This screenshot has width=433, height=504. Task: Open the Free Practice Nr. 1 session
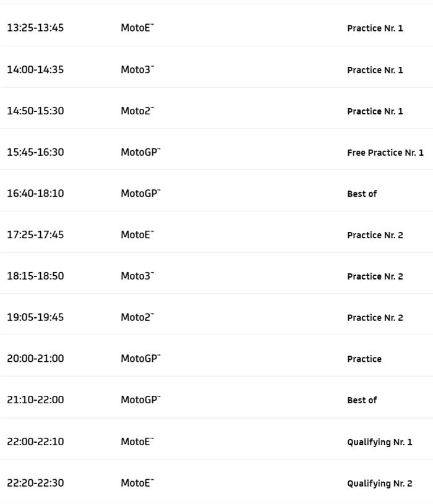click(x=385, y=152)
